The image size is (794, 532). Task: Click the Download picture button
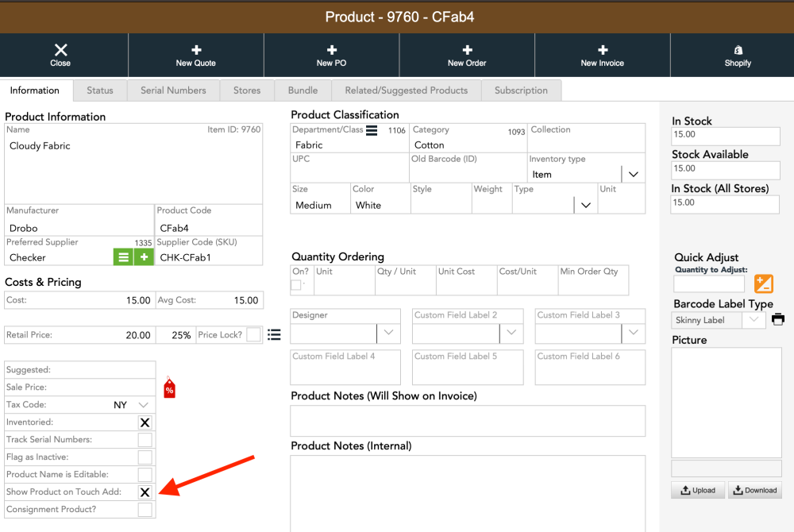point(754,490)
